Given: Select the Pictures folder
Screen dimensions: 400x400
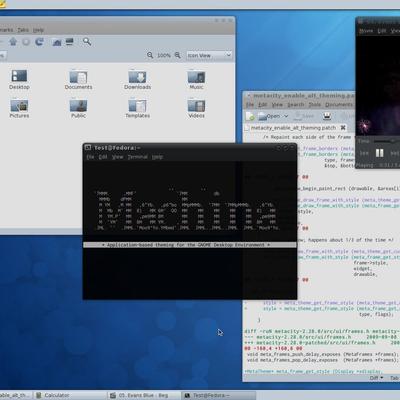Looking at the screenshot, I should click(19, 108).
